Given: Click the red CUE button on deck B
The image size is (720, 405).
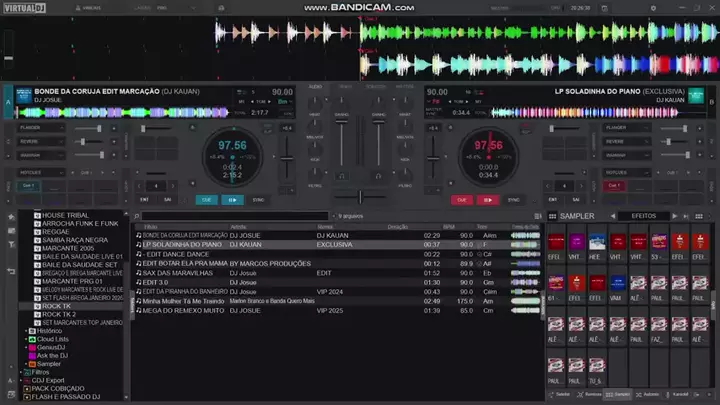Looking at the screenshot, I should click(461, 200).
